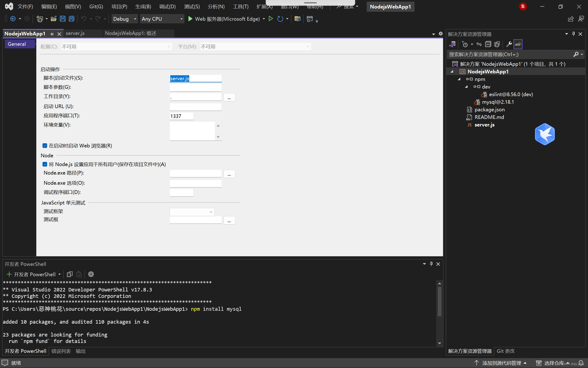Click the copy icon in the PowerShell toolbar

70,274
